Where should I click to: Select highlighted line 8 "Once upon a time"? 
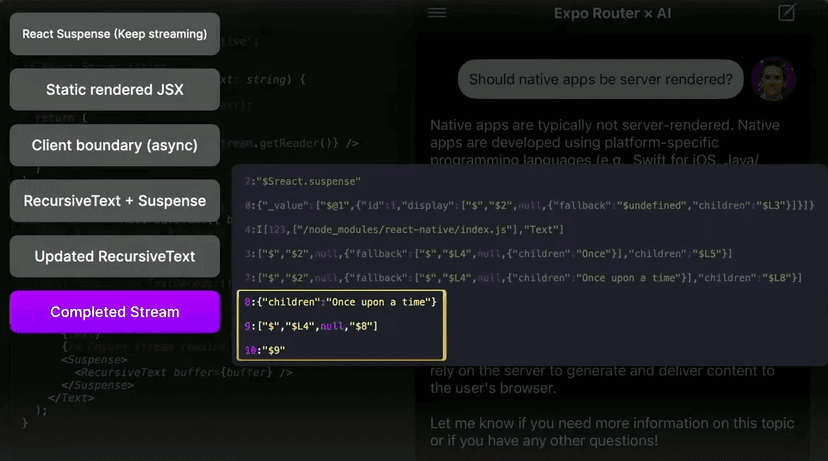pyautogui.click(x=340, y=301)
